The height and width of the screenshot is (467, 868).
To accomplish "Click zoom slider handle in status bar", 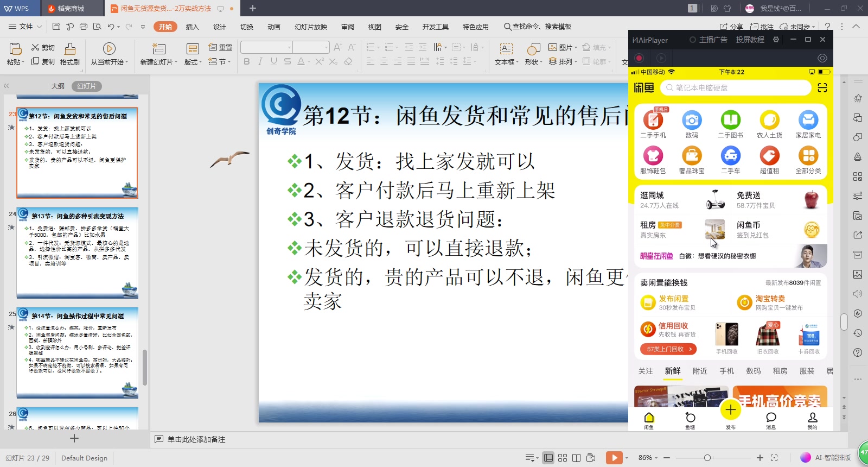I will (x=707, y=458).
